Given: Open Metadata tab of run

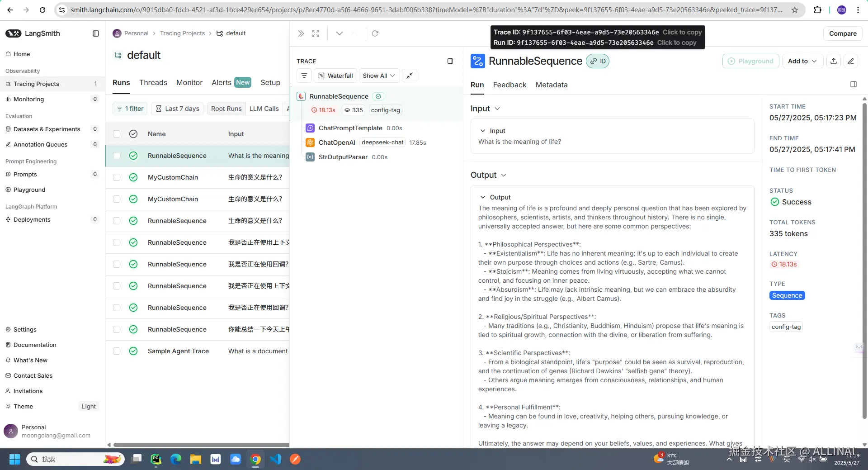Looking at the screenshot, I should coord(552,85).
